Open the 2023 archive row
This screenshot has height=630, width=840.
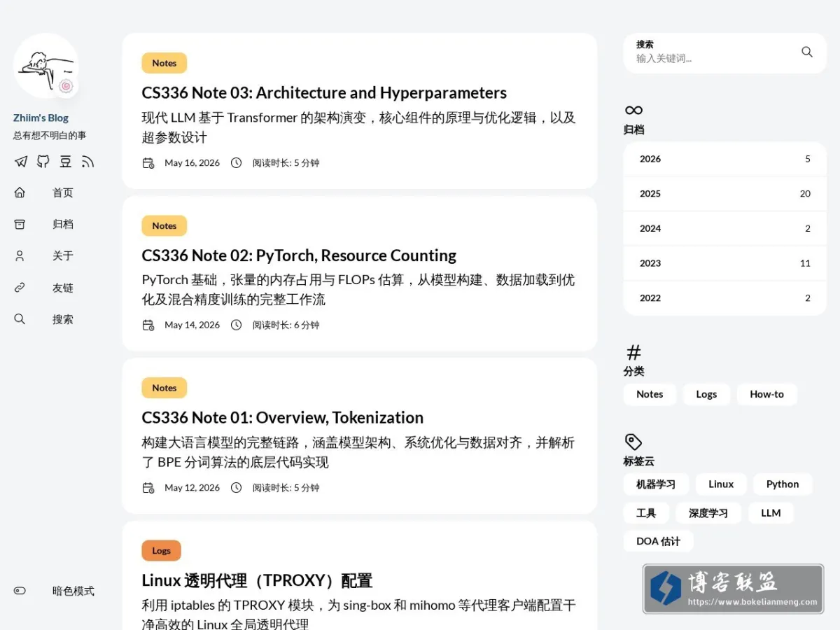click(x=725, y=263)
